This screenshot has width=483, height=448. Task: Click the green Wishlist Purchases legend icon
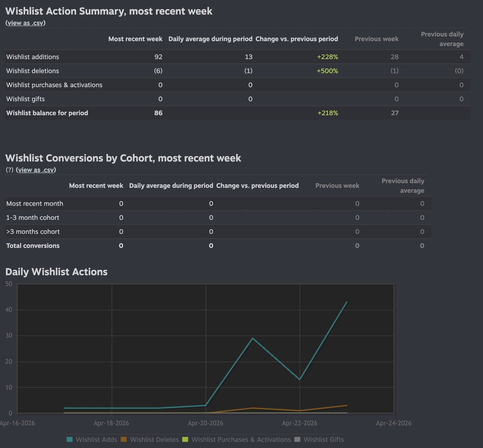186,440
